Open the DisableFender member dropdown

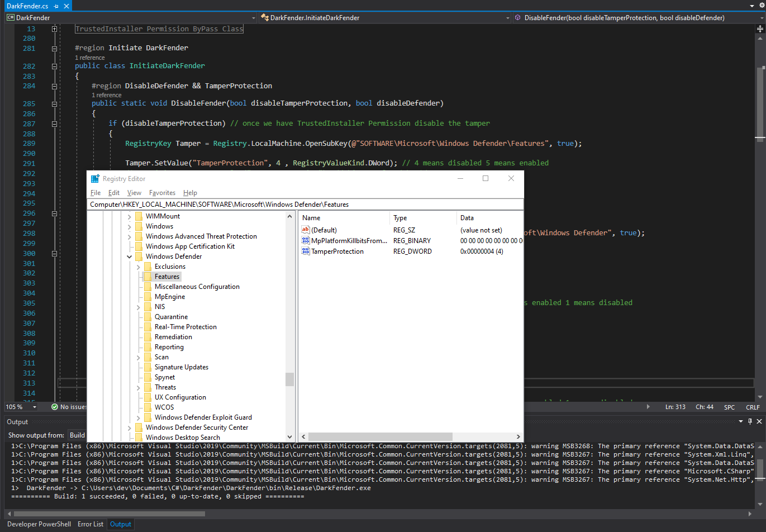762,18
